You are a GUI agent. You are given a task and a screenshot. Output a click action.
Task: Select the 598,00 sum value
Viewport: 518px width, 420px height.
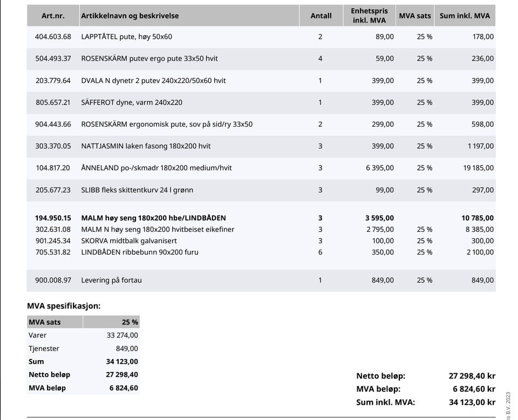pyautogui.click(x=482, y=124)
